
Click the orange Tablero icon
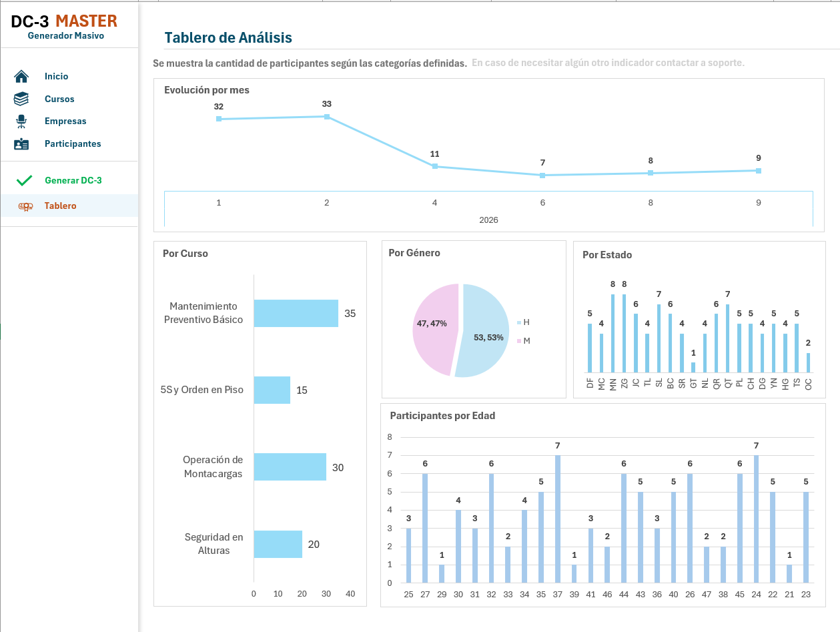pos(25,206)
